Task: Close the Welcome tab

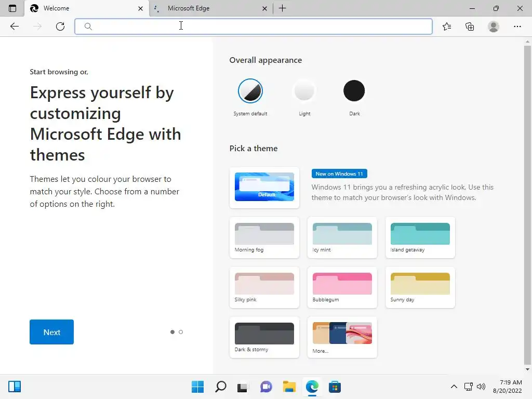Action: (x=140, y=8)
